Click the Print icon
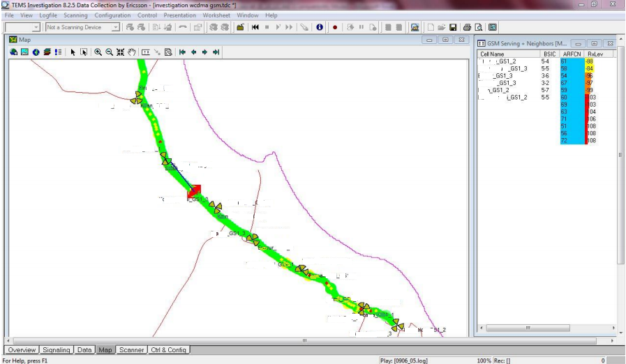The image size is (626, 364). click(467, 27)
